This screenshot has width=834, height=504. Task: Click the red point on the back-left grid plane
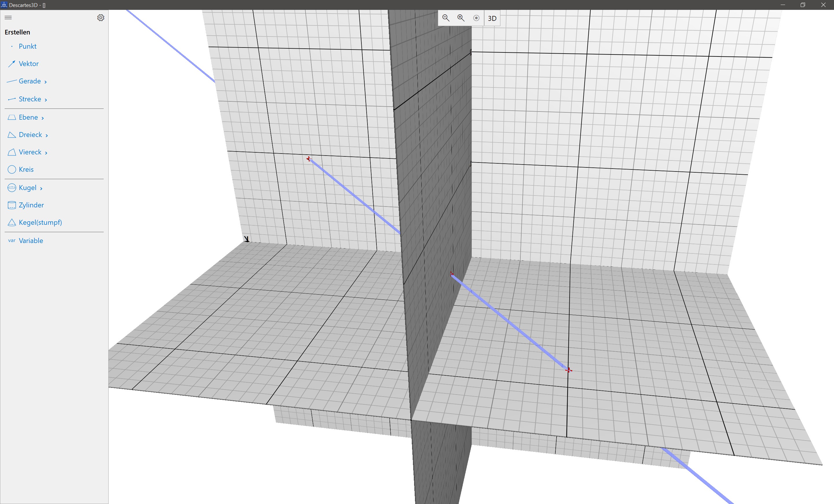tap(309, 158)
